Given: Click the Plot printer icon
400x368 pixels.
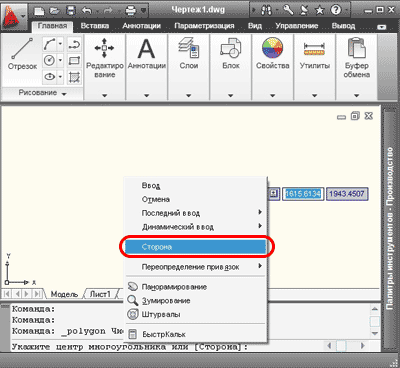Looking at the screenshot, I should (131, 11).
